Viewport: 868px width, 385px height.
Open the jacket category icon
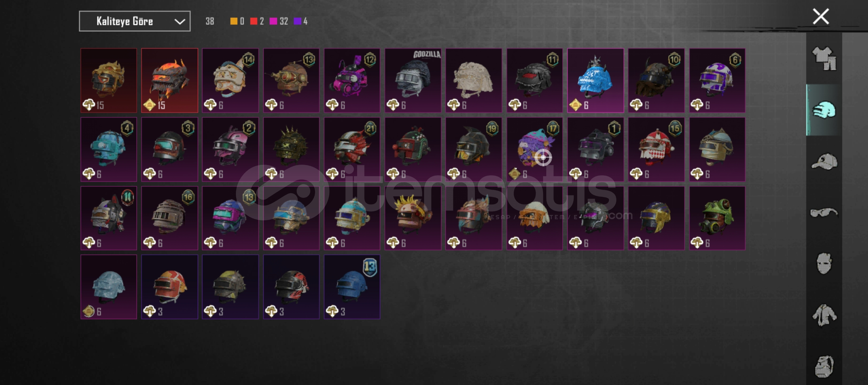click(824, 315)
